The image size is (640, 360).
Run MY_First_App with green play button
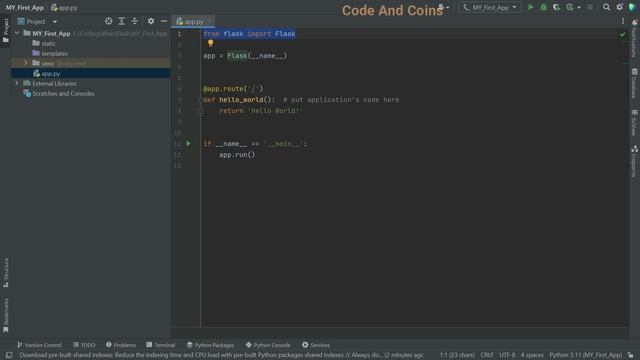click(531, 7)
